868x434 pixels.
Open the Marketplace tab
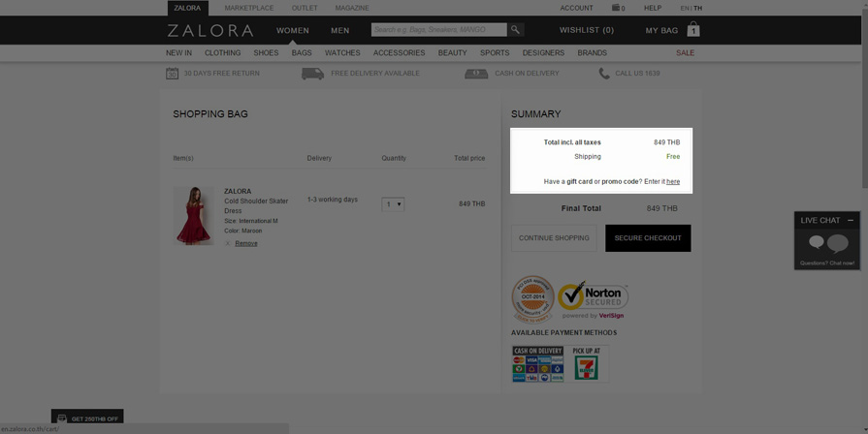(x=249, y=8)
